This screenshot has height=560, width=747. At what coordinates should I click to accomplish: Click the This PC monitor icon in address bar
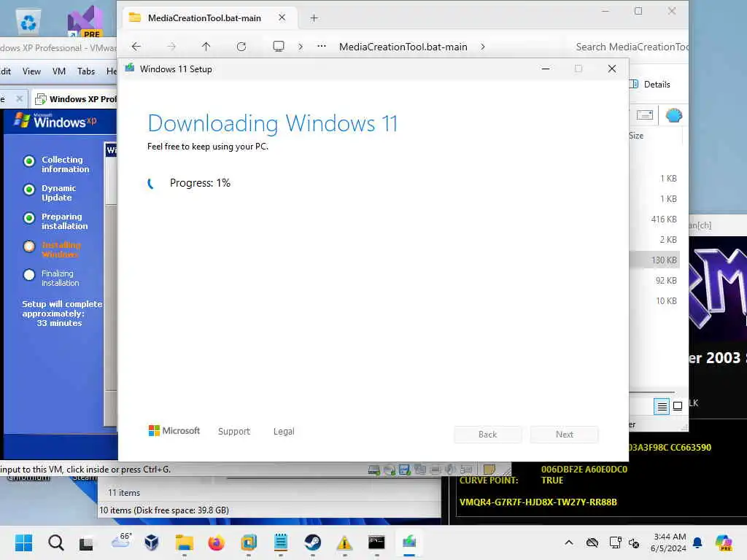click(278, 46)
